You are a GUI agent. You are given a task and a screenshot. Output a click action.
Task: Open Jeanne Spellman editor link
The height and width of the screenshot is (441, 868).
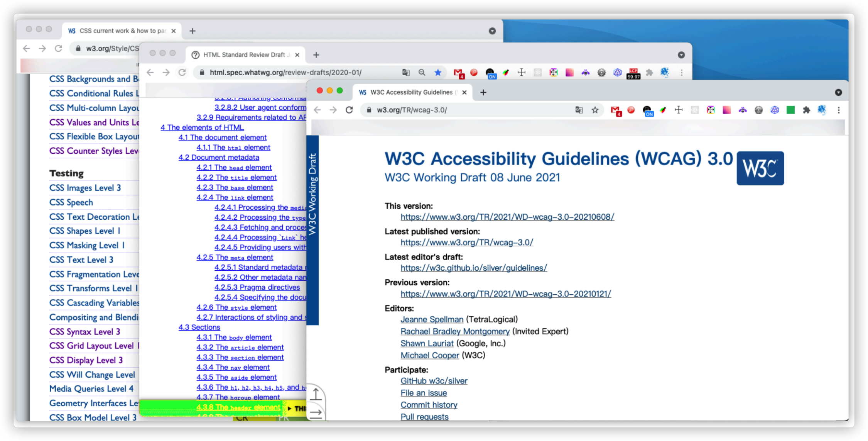(x=432, y=319)
